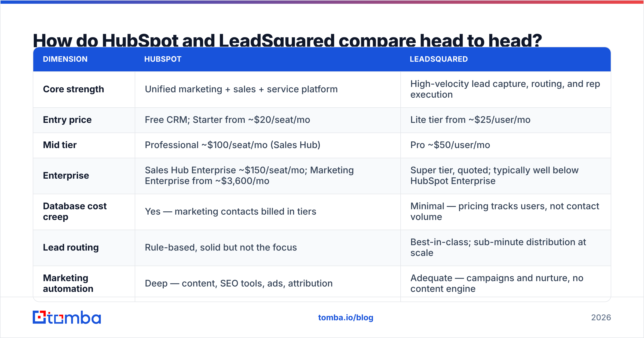
Task: Select the 'Entry price' row label
Action: tap(67, 120)
